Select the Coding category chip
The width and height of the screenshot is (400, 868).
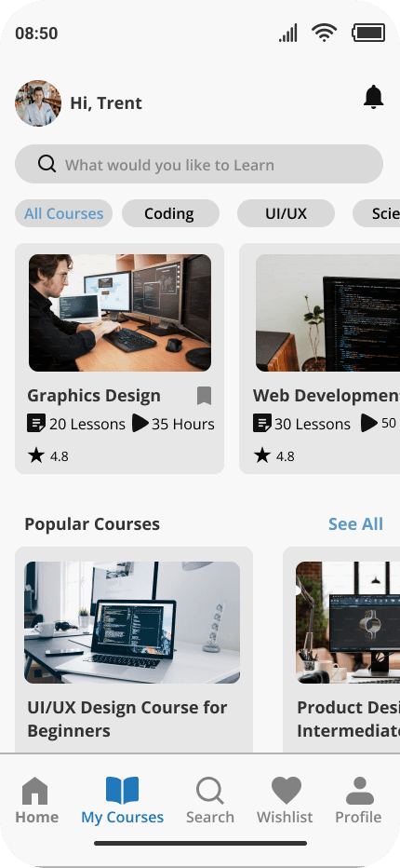(170, 213)
